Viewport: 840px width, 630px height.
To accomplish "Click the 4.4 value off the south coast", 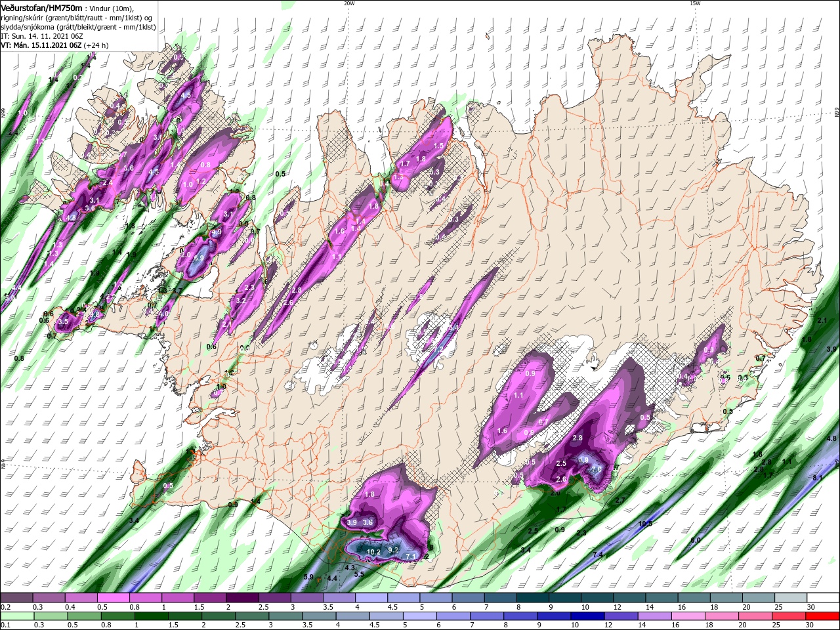I will pos(332,578).
